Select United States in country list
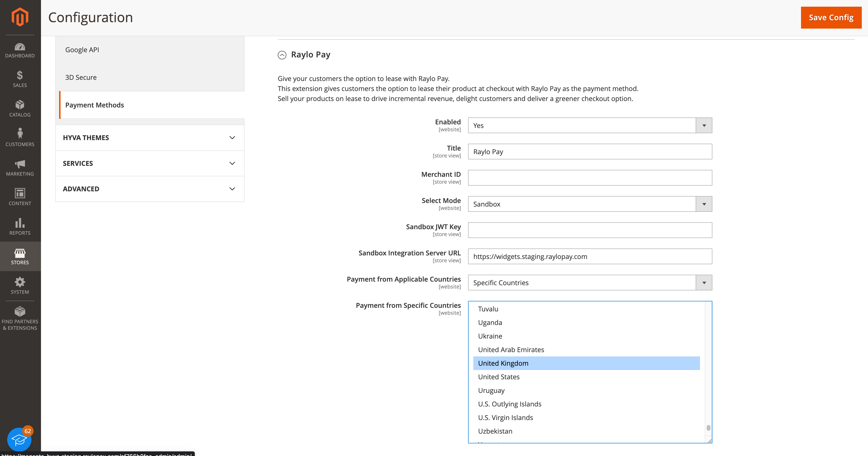 coord(499,377)
